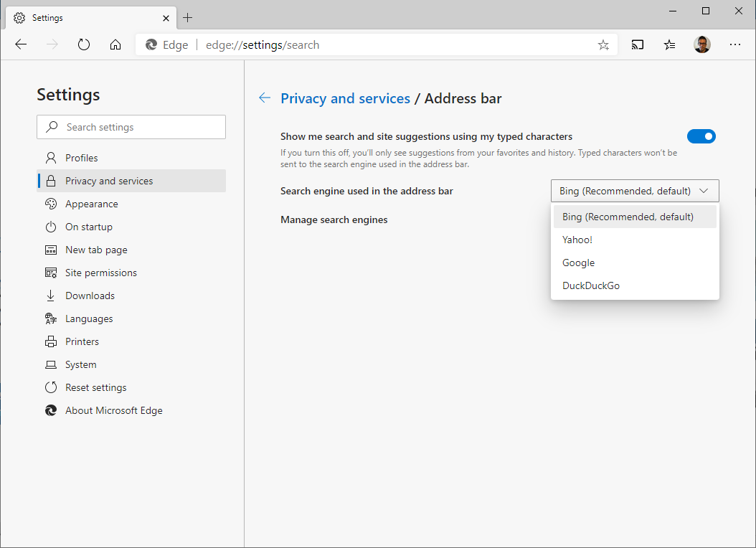This screenshot has height=548, width=756.
Task: Open System settings section
Action: coord(131,365)
